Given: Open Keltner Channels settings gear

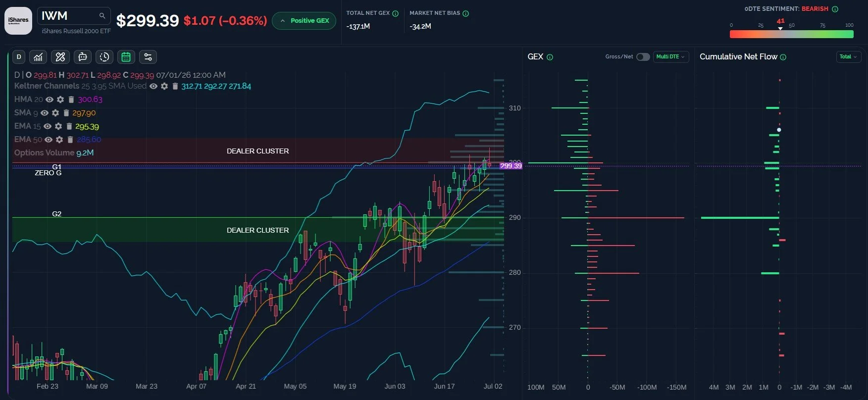Looking at the screenshot, I should (164, 86).
